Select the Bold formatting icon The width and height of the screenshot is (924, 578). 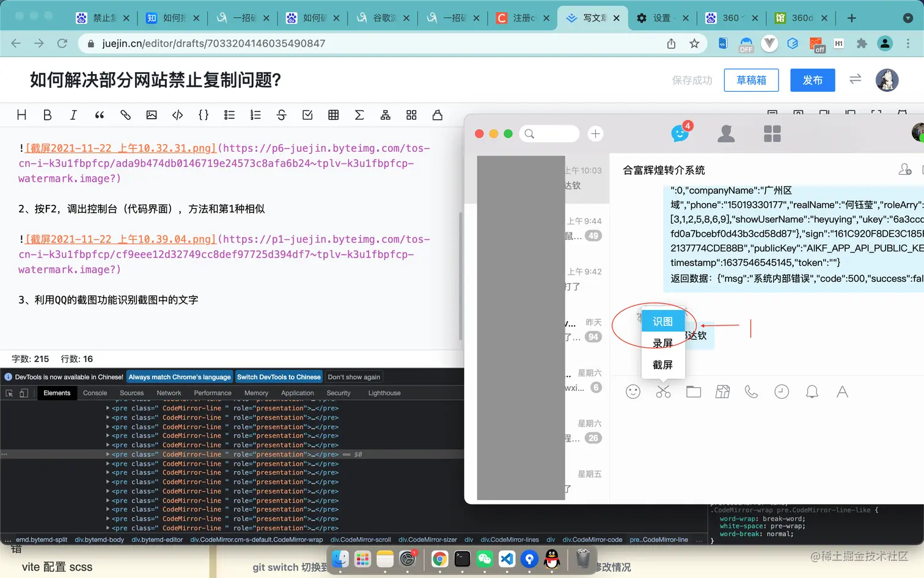(x=47, y=114)
